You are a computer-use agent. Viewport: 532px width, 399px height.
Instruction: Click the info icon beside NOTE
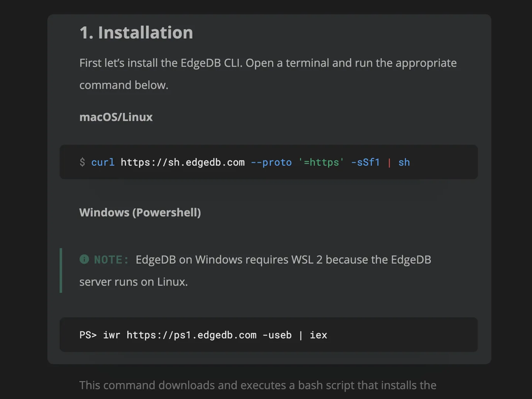pos(84,259)
